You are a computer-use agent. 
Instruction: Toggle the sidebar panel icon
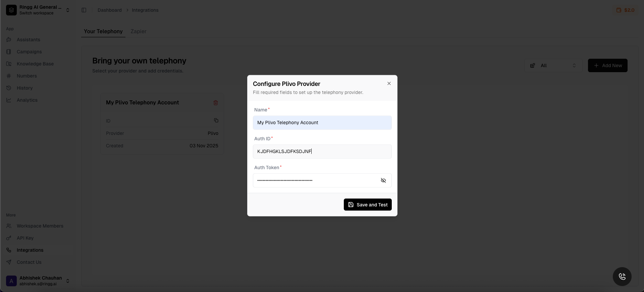click(x=84, y=10)
